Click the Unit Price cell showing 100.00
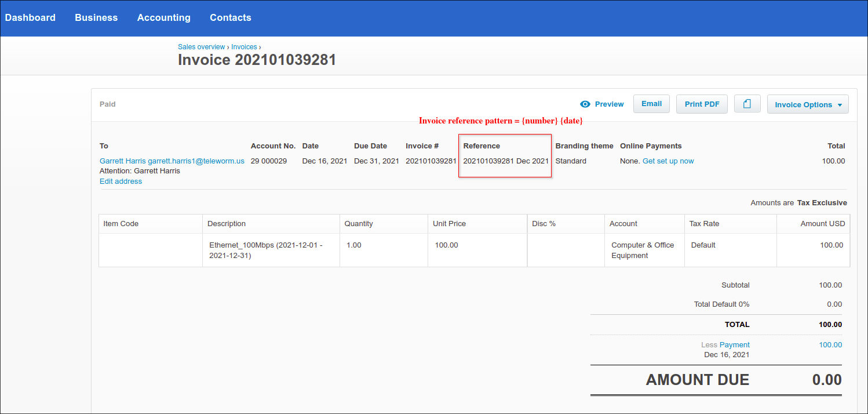 (447, 245)
